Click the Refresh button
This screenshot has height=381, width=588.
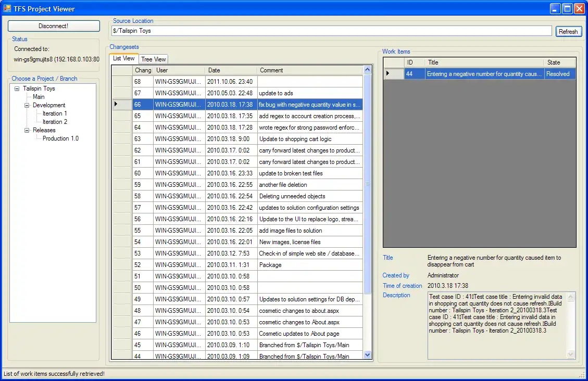click(568, 31)
